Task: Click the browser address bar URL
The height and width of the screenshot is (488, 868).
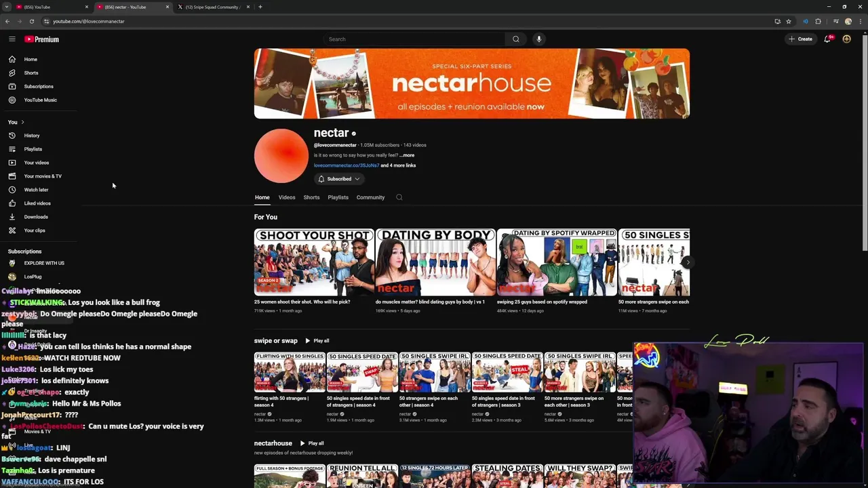Action: coord(89,21)
